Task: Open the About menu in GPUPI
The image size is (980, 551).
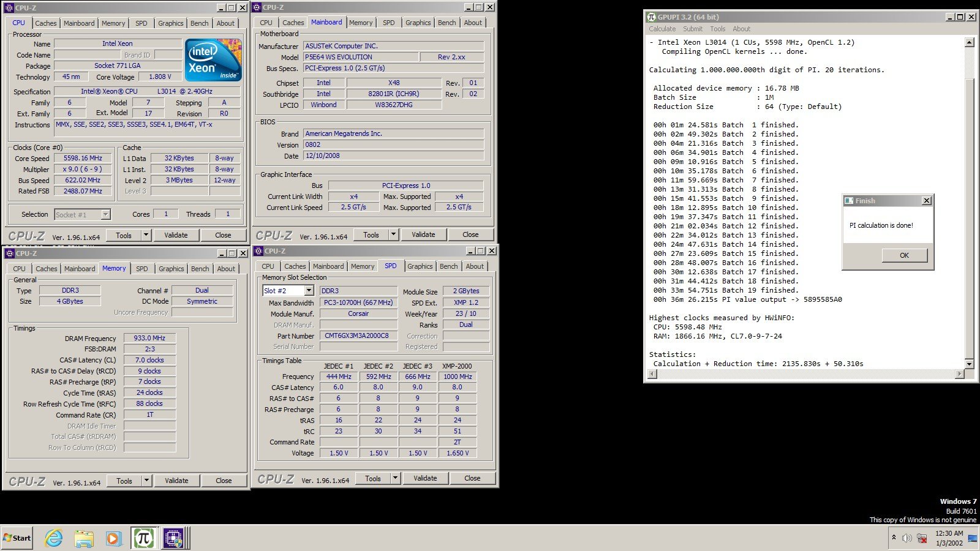Action: [741, 29]
